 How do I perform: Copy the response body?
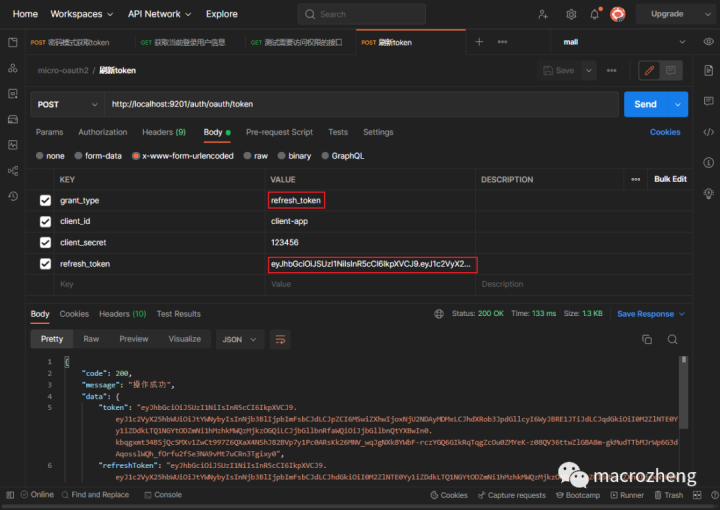[x=647, y=339]
